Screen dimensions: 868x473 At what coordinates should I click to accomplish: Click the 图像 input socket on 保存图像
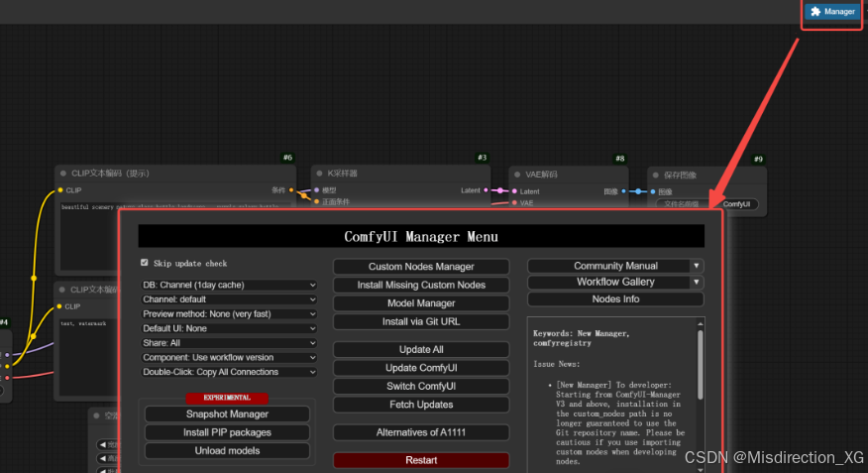pos(653,191)
